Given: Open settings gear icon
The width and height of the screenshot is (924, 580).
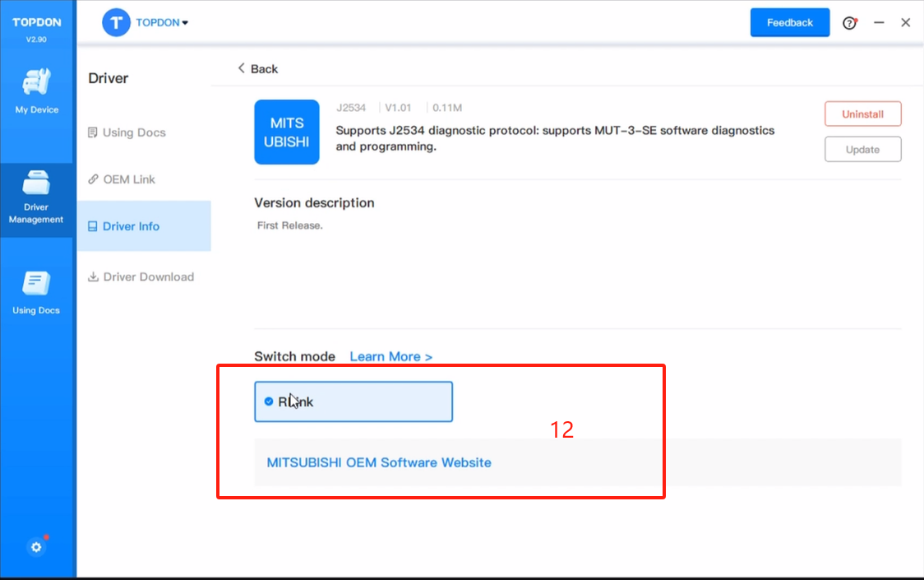Looking at the screenshot, I should [x=36, y=546].
